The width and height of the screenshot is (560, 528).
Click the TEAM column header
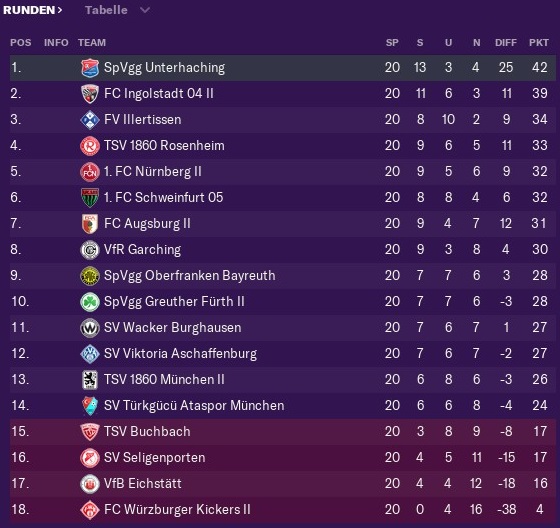click(92, 43)
